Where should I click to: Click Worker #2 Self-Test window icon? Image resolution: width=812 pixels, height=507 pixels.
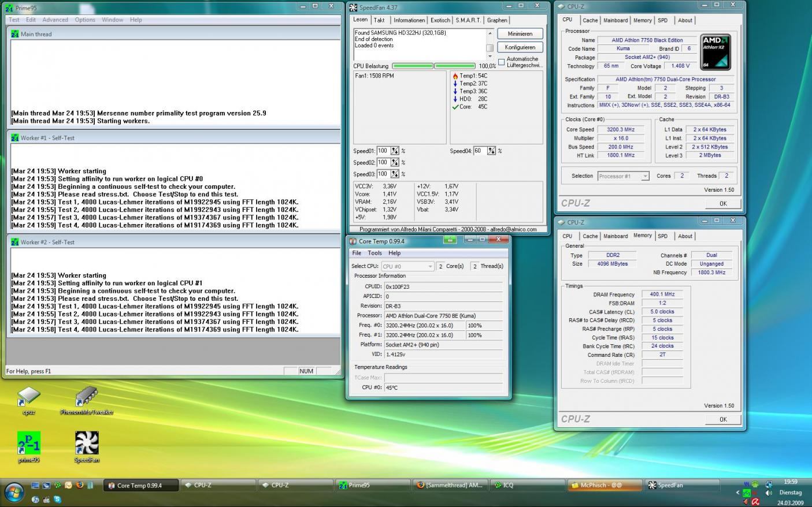(x=15, y=242)
